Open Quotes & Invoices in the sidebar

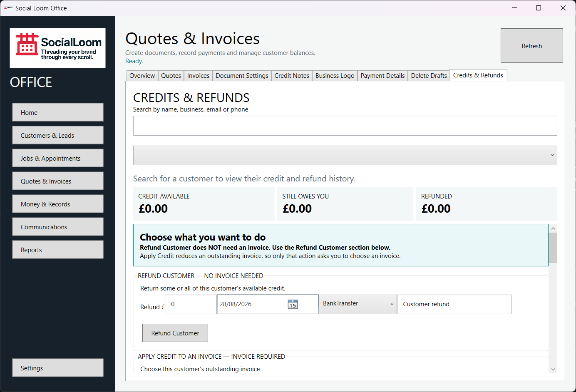pos(58,181)
